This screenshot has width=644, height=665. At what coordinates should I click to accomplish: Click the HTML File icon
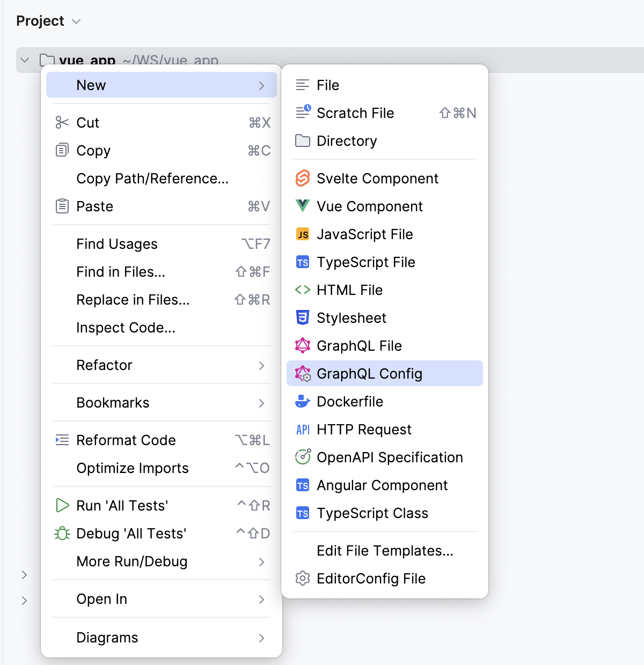(x=303, y=290)
